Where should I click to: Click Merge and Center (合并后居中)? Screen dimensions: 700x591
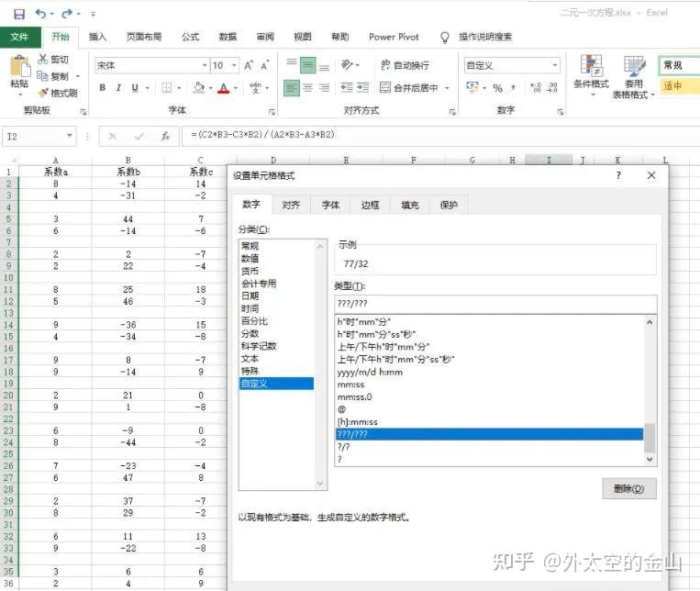pos(408,87)
